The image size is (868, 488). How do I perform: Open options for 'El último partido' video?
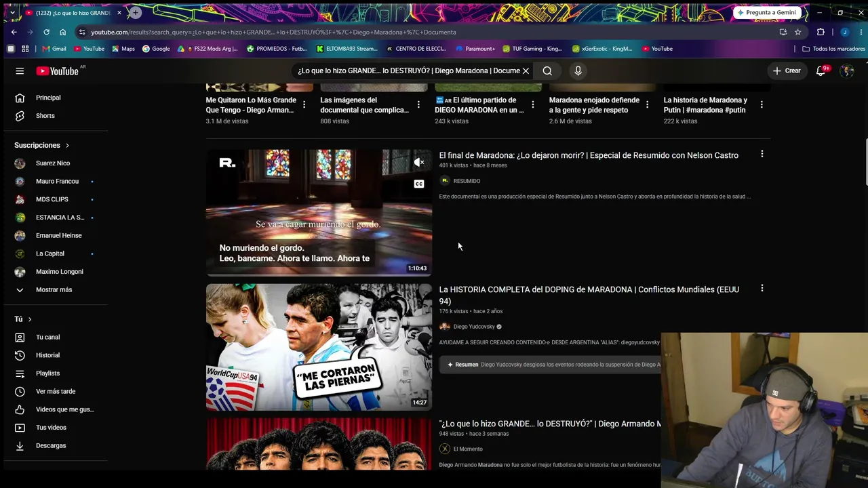(533, 104)
